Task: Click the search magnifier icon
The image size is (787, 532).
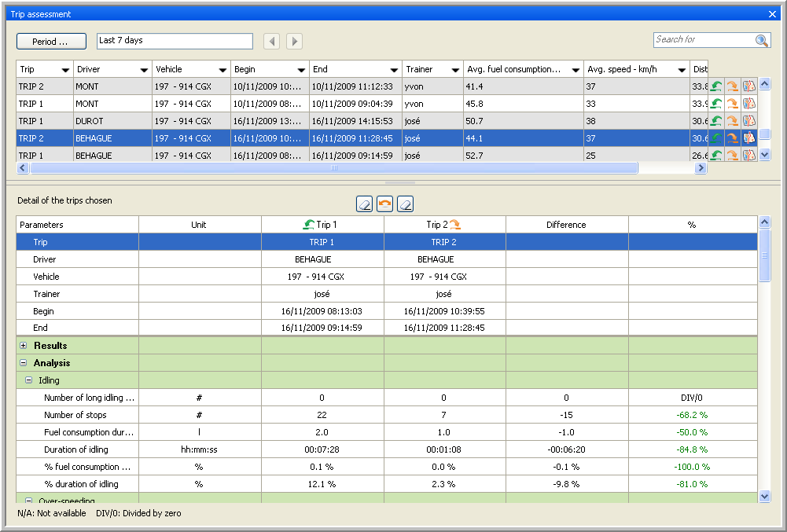Action: tap(761, 41)
